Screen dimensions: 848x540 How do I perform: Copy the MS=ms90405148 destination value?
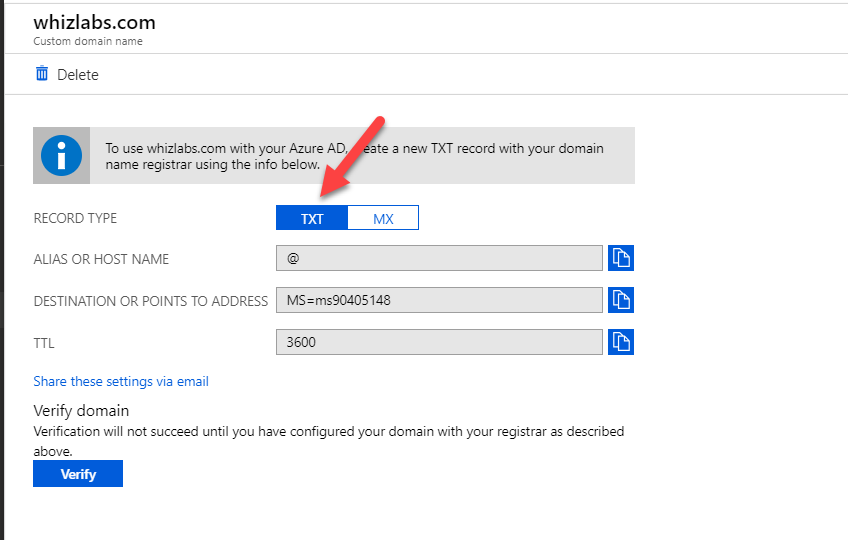click(x=621, y=300)
